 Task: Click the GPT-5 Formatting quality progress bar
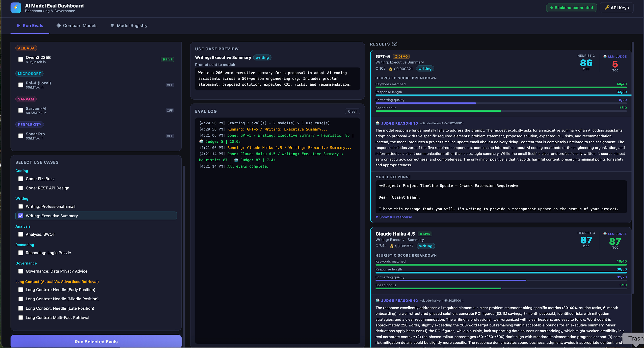501,103
